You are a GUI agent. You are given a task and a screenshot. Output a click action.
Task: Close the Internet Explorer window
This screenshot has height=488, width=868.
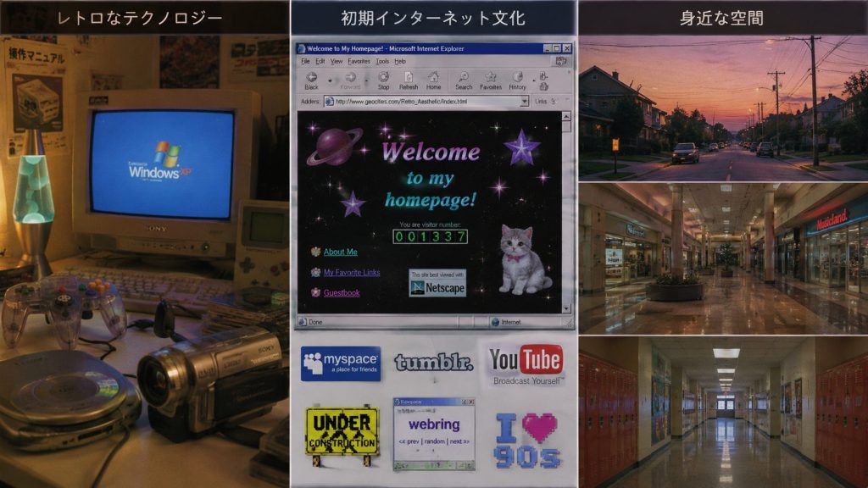(567, 48)
